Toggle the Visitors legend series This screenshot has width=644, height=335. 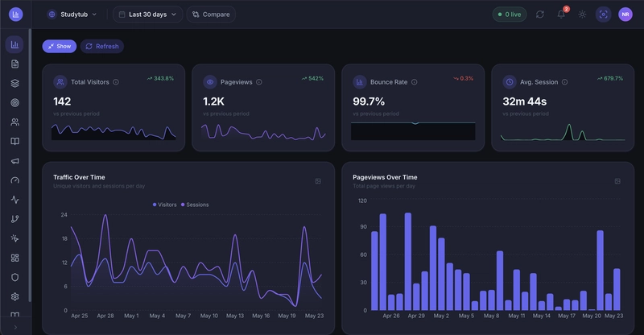click(164, 205)
